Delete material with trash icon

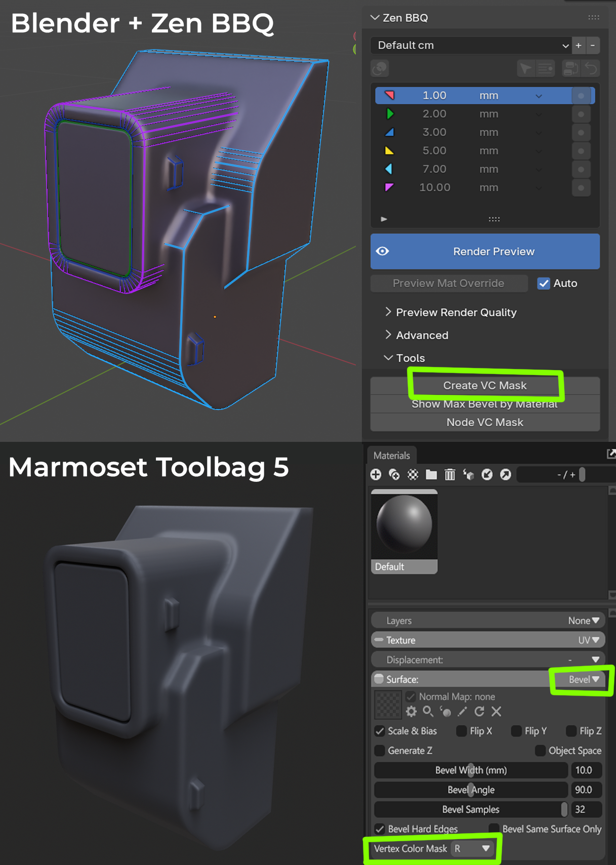449,474
